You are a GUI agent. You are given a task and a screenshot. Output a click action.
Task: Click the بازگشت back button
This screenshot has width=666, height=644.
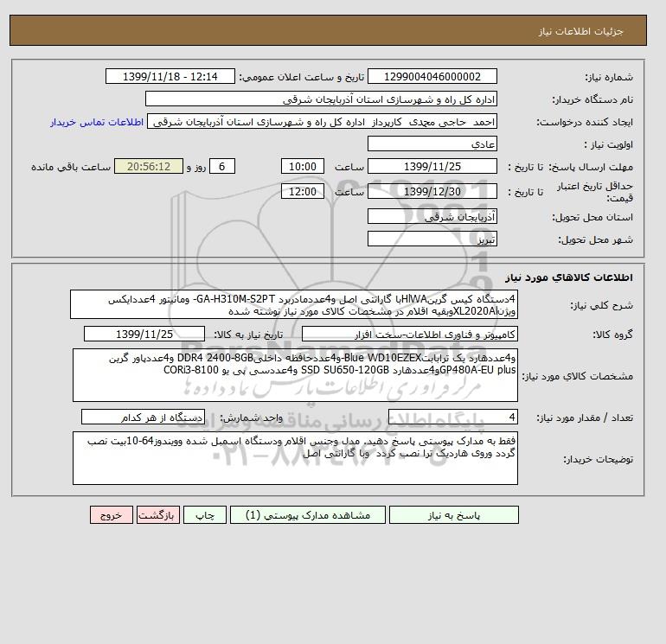pos(158,515)
